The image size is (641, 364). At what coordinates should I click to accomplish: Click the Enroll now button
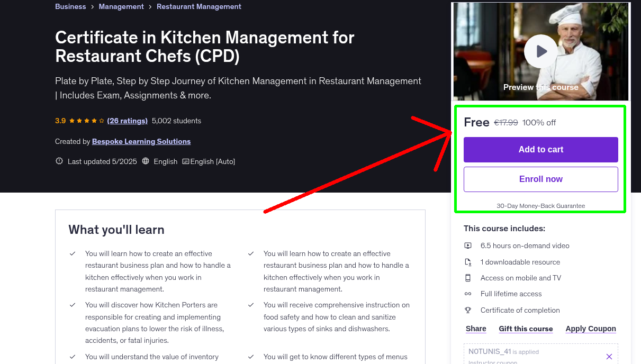point(540,179)
